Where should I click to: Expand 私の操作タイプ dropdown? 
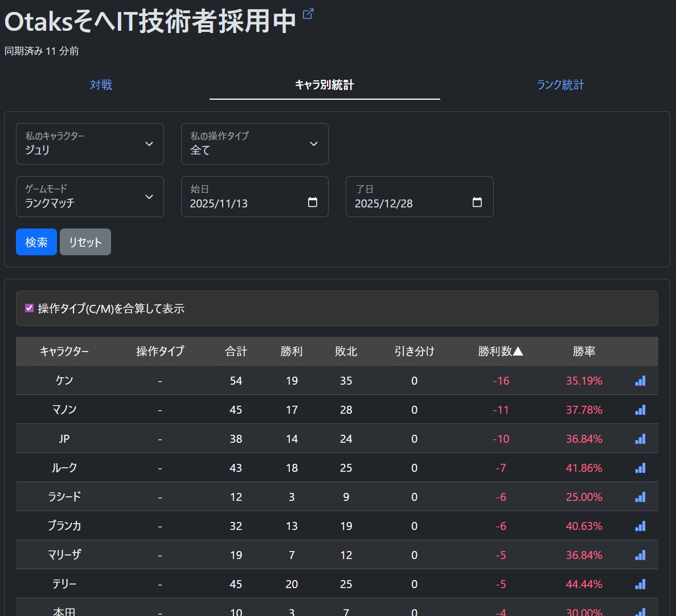coord(255,144)
